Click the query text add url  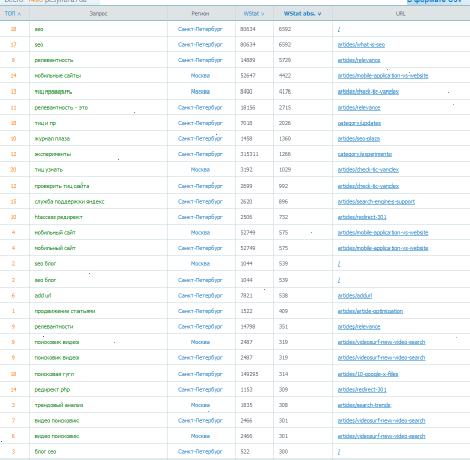pyautogui.click(x=43, y=296)
